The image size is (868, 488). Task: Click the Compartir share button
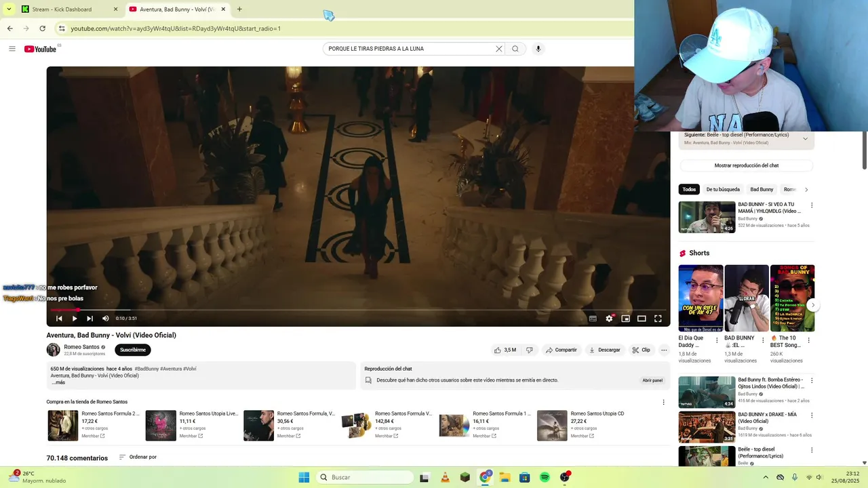tap(561, 350)
